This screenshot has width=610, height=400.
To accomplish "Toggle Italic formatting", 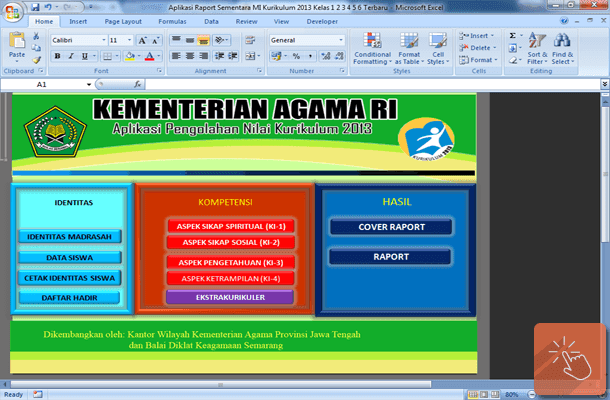I will click(71, 56).
